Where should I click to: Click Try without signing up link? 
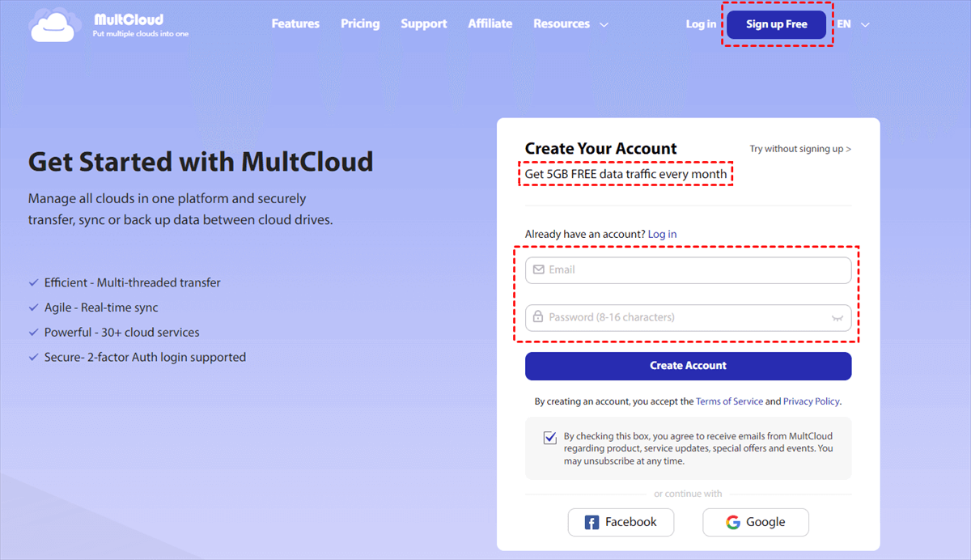[800, 149]
